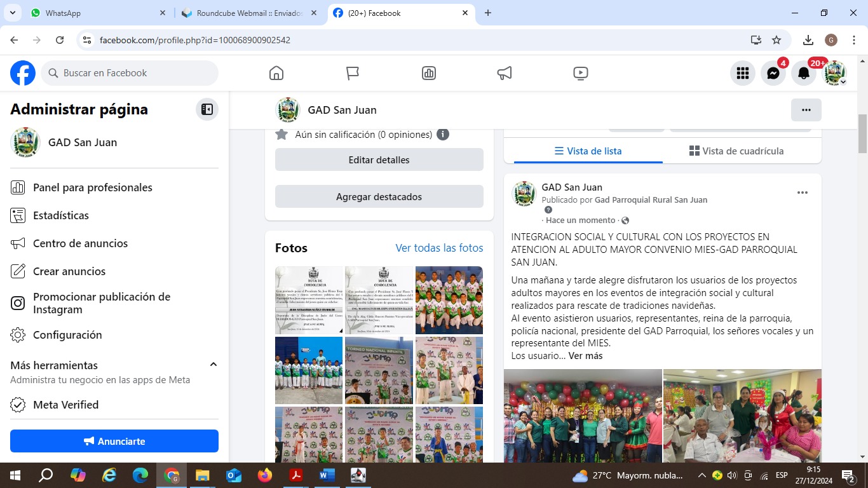Screen dimensions: 868x488
Task: Open the Facebook apps grid menu
Action: pyautogui.click(x=742, y=73)
